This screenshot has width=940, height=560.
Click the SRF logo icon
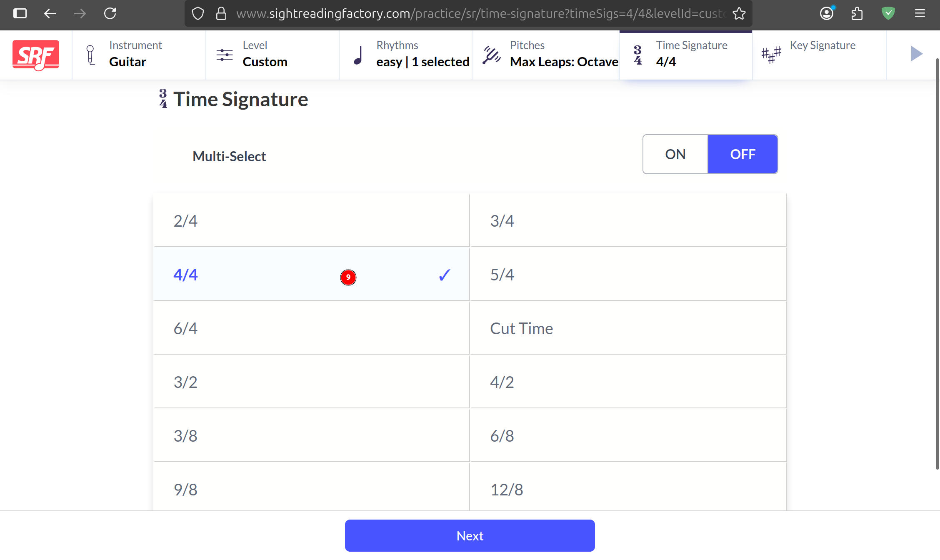[36, 55]
